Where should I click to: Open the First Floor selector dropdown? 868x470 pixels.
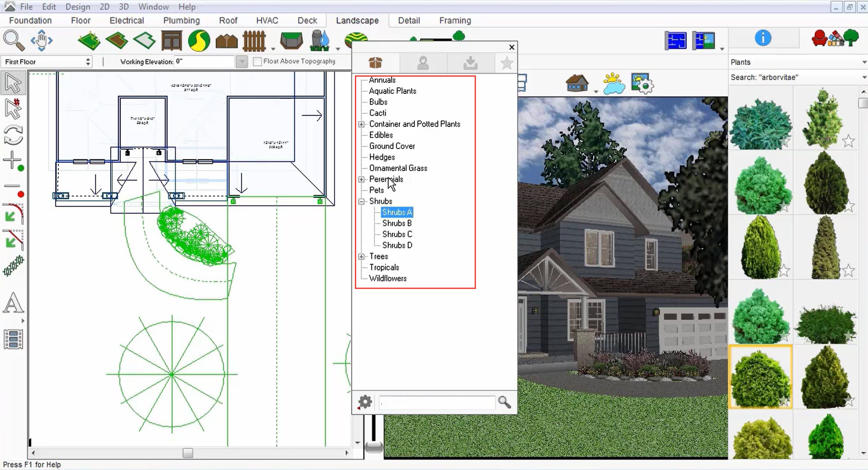88,62
